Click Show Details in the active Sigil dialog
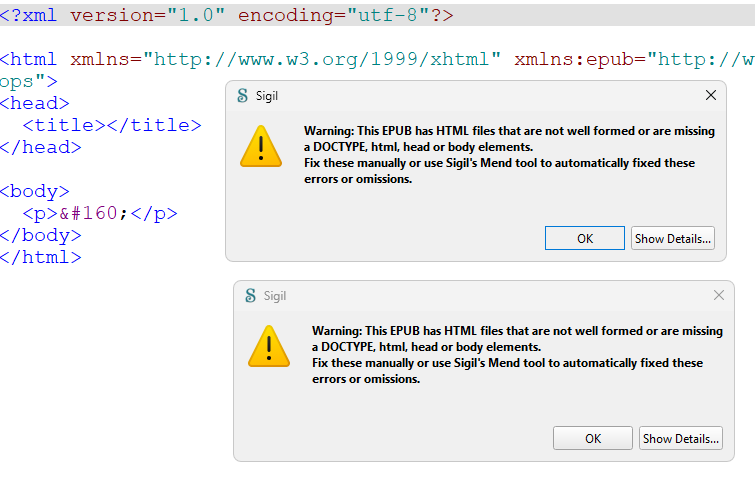This screenshot has width=755, height=487. 673,238
